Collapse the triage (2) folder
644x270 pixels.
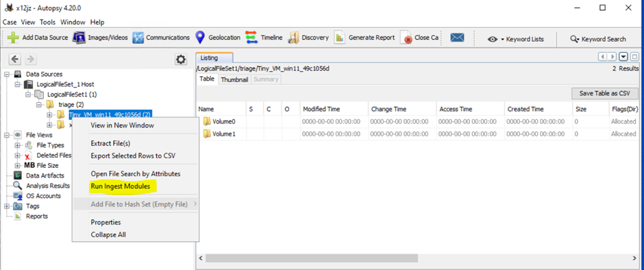point(38,104)
